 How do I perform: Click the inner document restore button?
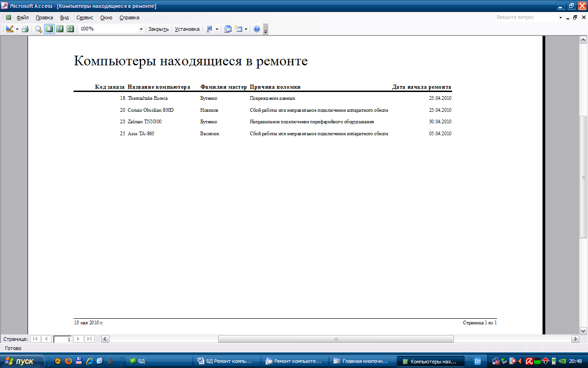pyautogui.click(x=575, y=17)
